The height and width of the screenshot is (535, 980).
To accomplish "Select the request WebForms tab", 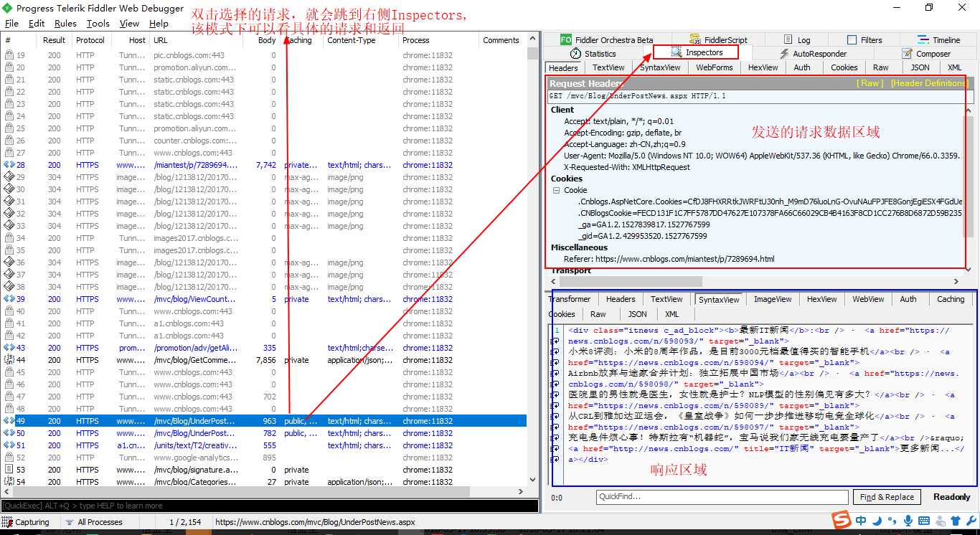I will tap(715, 67).
